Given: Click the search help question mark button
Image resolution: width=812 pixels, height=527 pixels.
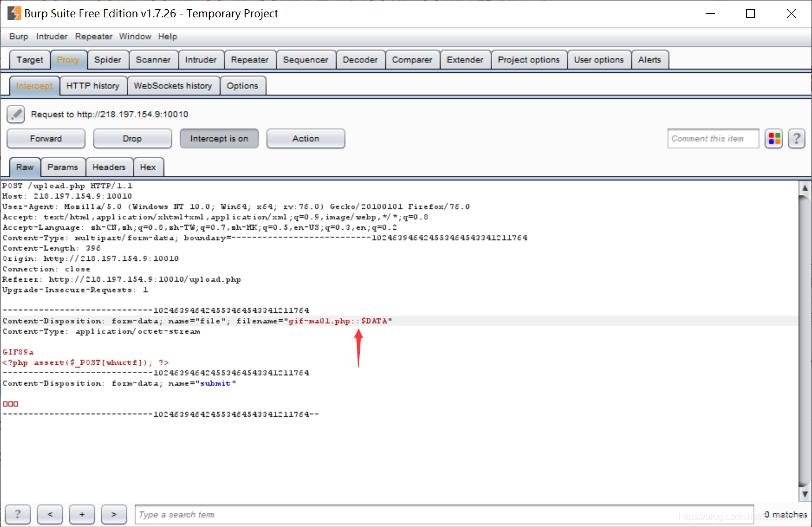Looking at the screenshot, I should [x=18, y=514].
